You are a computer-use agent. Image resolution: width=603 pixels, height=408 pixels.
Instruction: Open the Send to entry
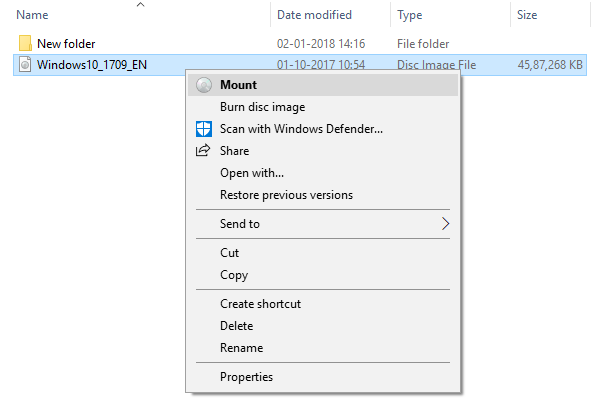point(323,224)
